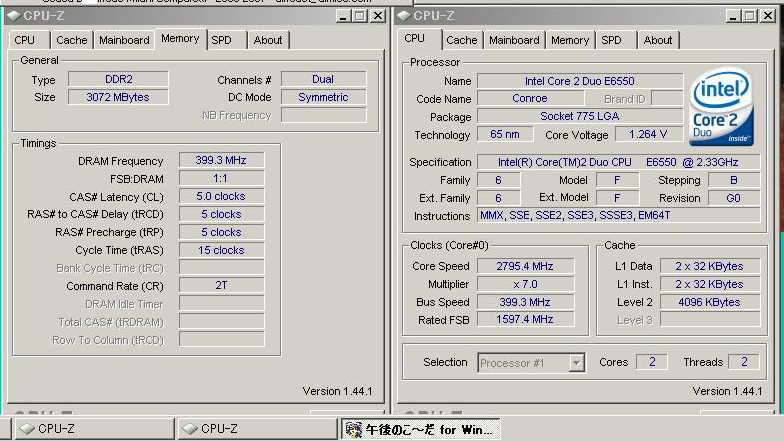Click the DRAM Frequency value field
784x442 pixels.
click(221, 160)
